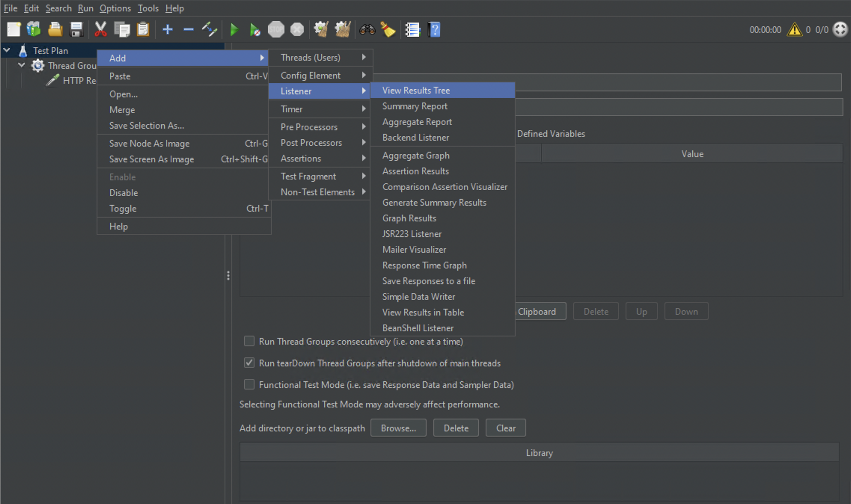The width and height of the screenshot is (851, 504).
Task: Click the Up button
Action: point(641,311)
